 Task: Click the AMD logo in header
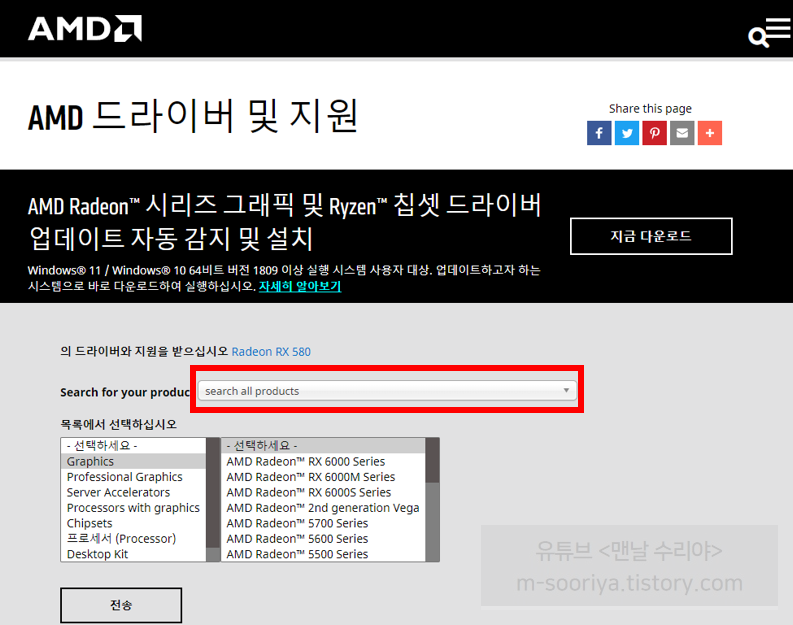coord(85,28)
